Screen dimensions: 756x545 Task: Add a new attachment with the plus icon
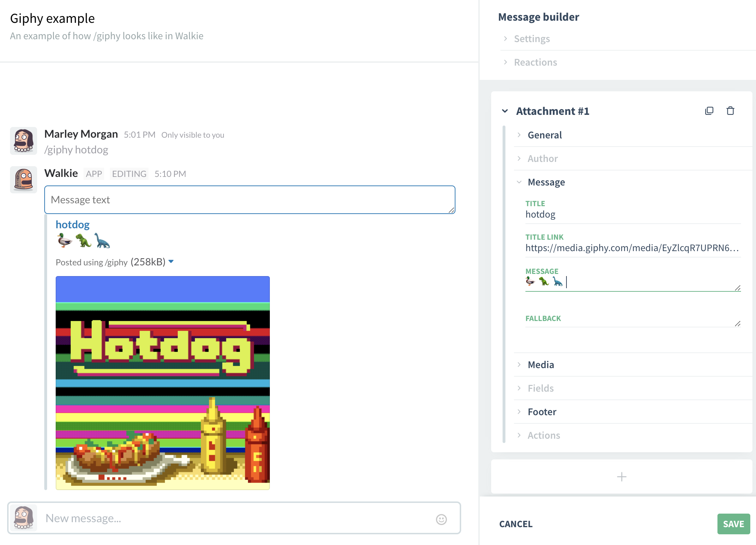621,477
